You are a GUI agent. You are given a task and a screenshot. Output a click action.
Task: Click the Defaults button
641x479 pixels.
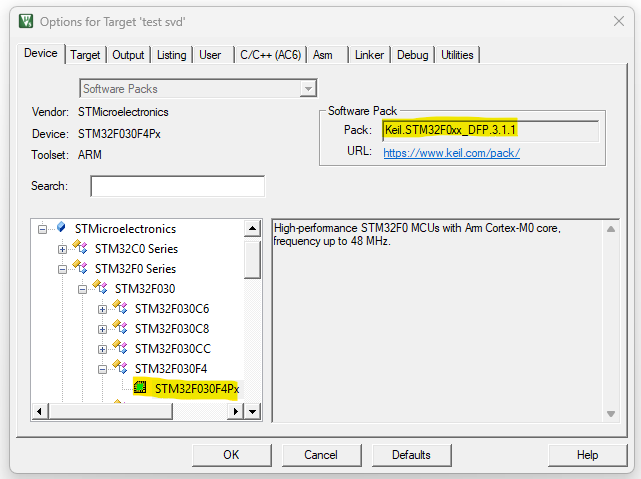pos(411,455)
